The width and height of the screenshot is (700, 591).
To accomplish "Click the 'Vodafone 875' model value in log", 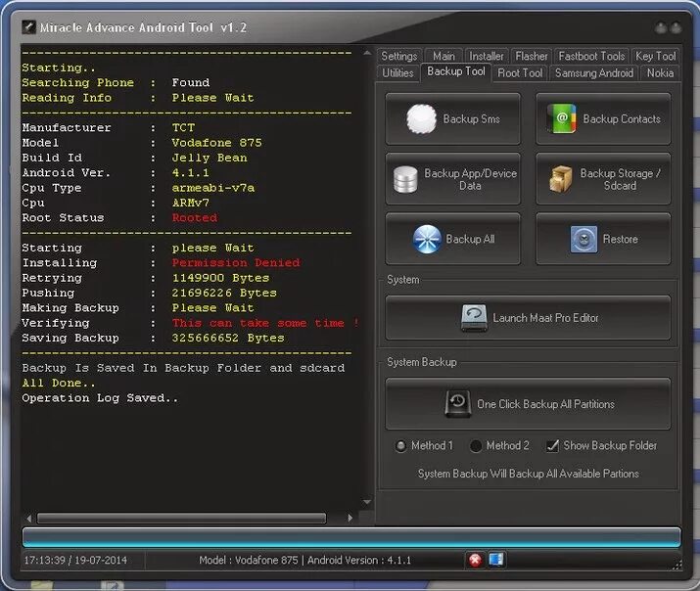I will (217, 143).
